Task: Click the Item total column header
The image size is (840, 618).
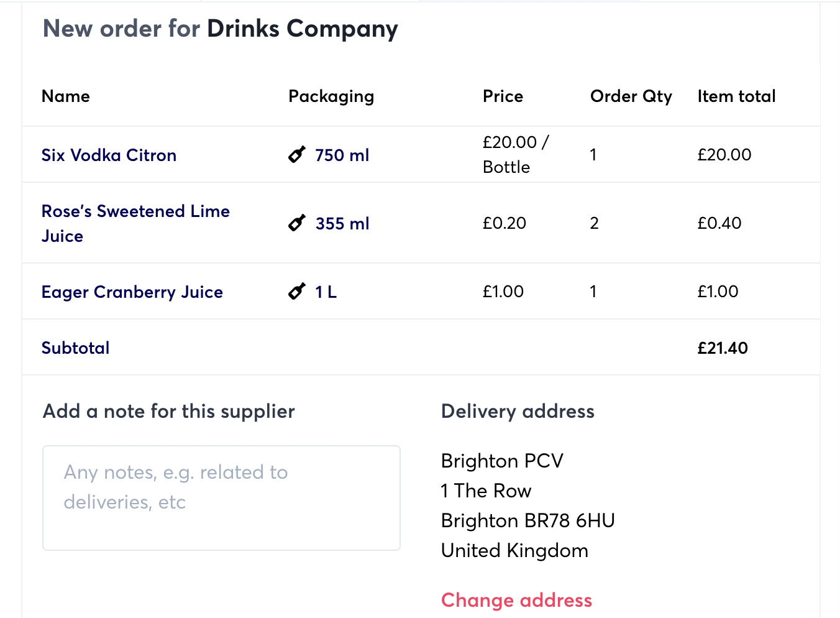Action: (736, 96)
